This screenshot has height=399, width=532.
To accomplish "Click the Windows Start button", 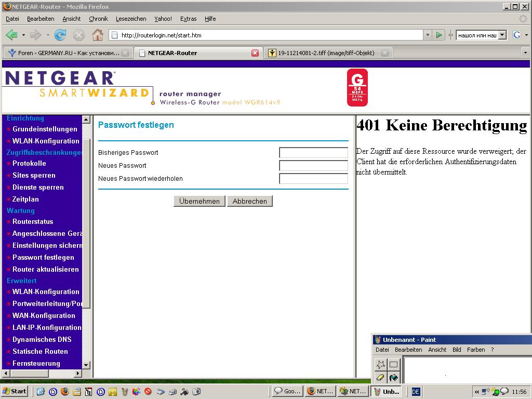I will pyautogui.click(x=15, y=392).
